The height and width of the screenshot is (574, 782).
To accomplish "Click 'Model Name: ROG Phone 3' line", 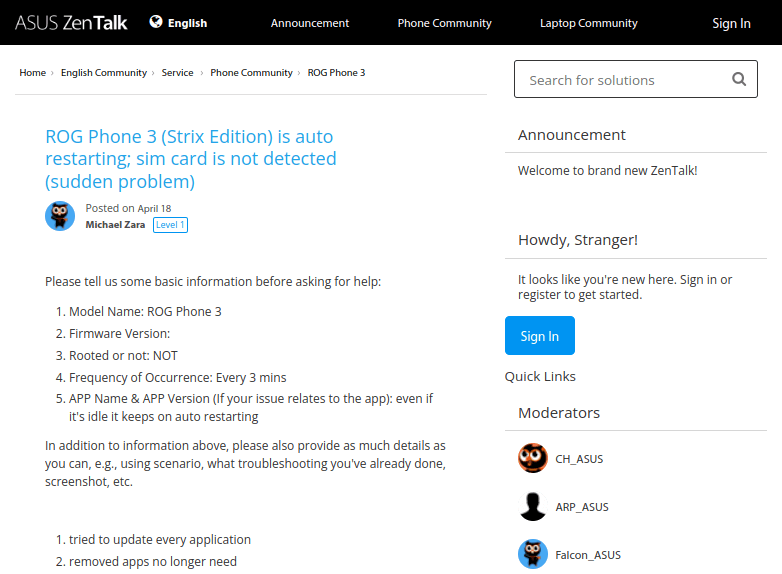I will (145, 312).
